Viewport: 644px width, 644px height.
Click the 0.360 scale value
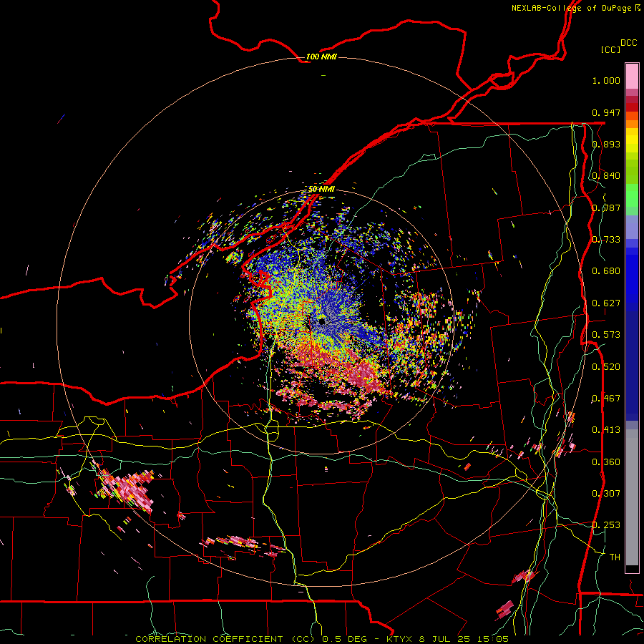click(x=606, y=462)
